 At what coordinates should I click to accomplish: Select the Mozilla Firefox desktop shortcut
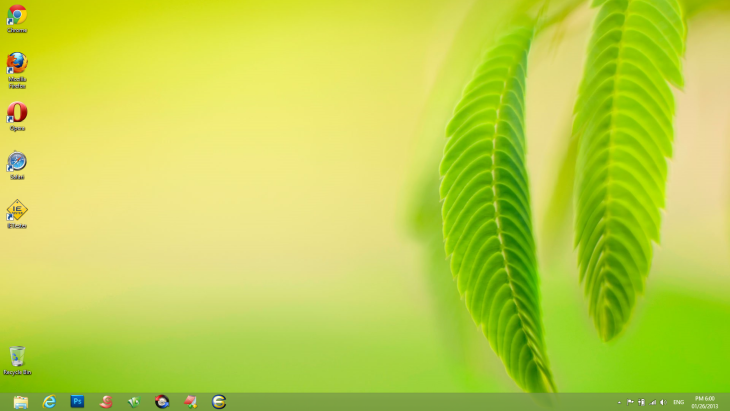[x=17, y=65]
